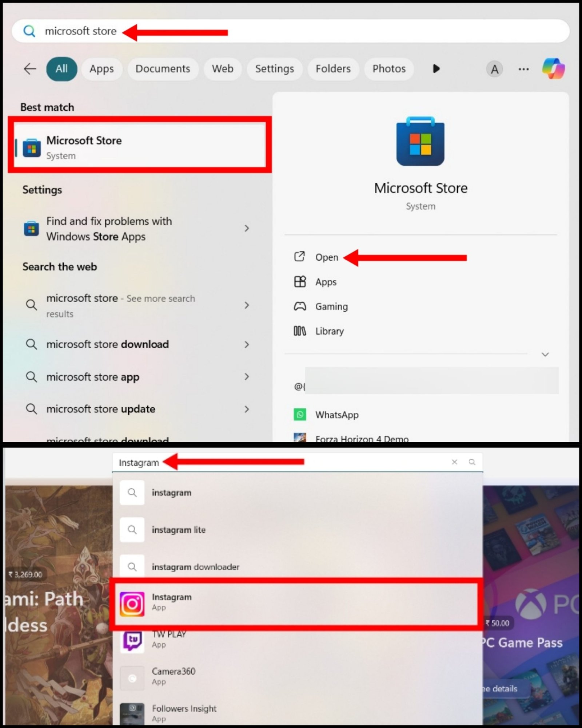The height and width of the screenshot is (728, 582).
Task: Select 'instagram' search suggestion
Action: pos(298,492)
